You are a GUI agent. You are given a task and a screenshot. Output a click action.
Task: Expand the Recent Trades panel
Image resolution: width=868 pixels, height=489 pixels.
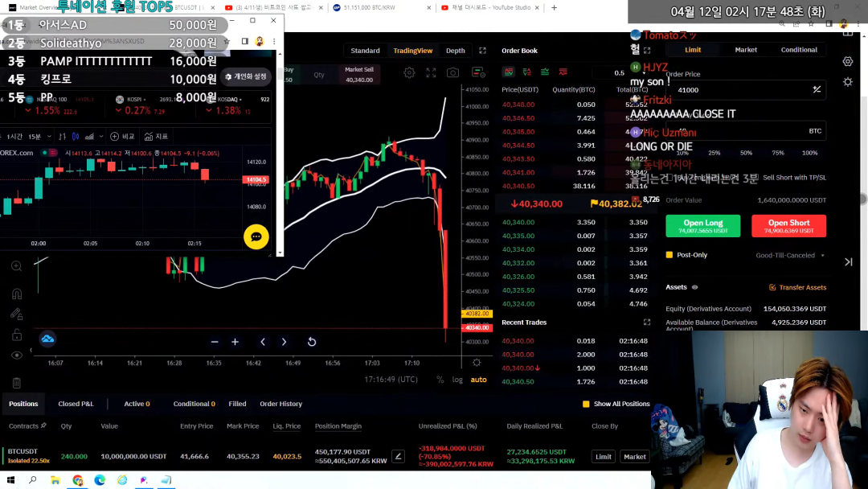point(647,323)
